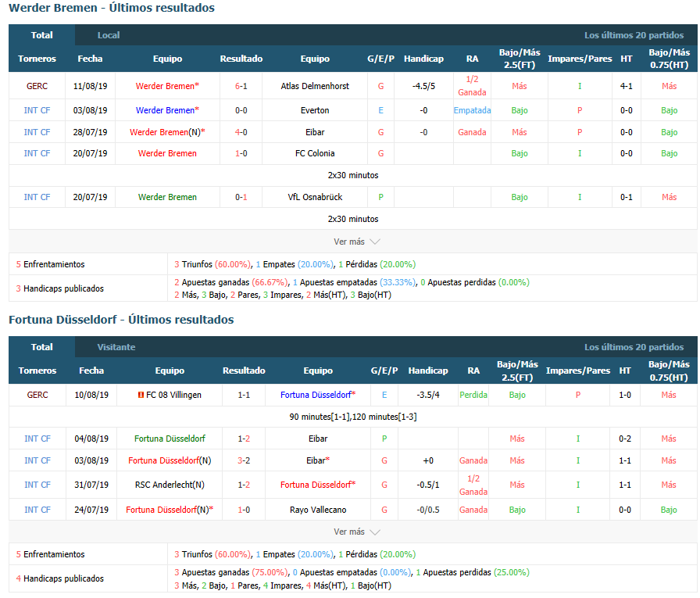700x598 pixels.
Task: Click the Perdida RA cell
Action: [473, 395]
